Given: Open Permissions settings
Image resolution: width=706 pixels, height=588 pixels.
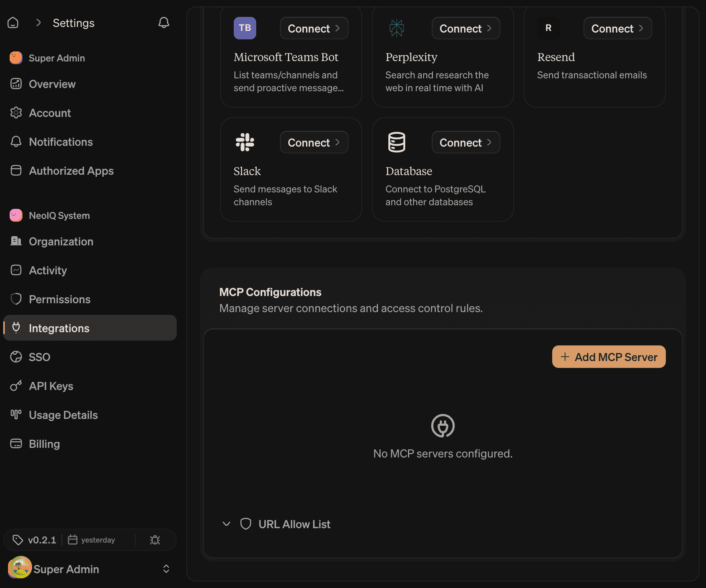Looking at the screenshot, I should coord(90,299).
